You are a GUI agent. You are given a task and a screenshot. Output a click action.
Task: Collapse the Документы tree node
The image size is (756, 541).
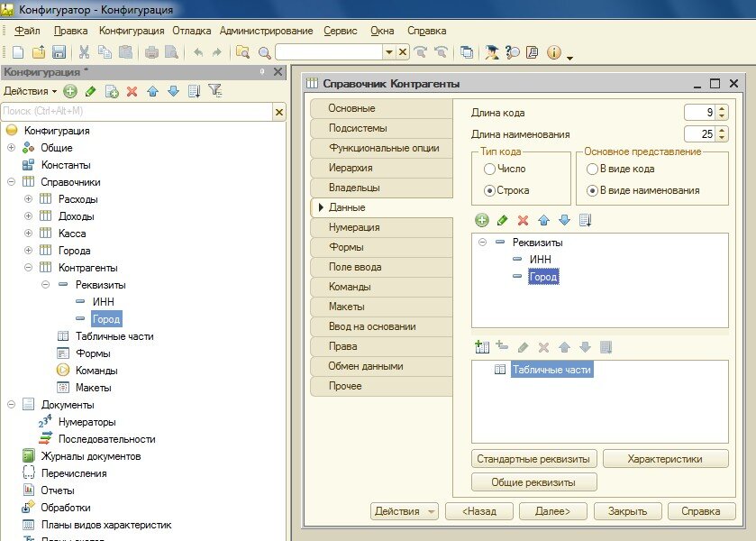pyautogui.click(x=11, y=405)
